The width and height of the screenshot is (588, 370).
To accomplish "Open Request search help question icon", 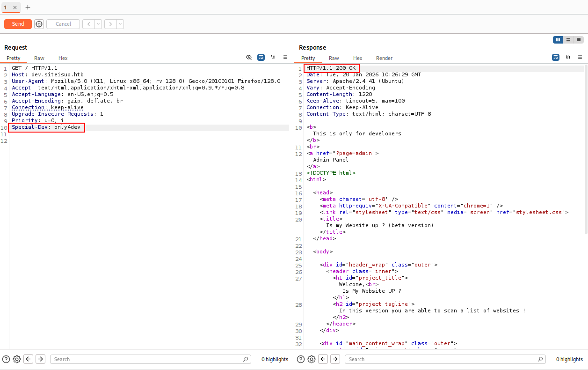I will (6, 359).
